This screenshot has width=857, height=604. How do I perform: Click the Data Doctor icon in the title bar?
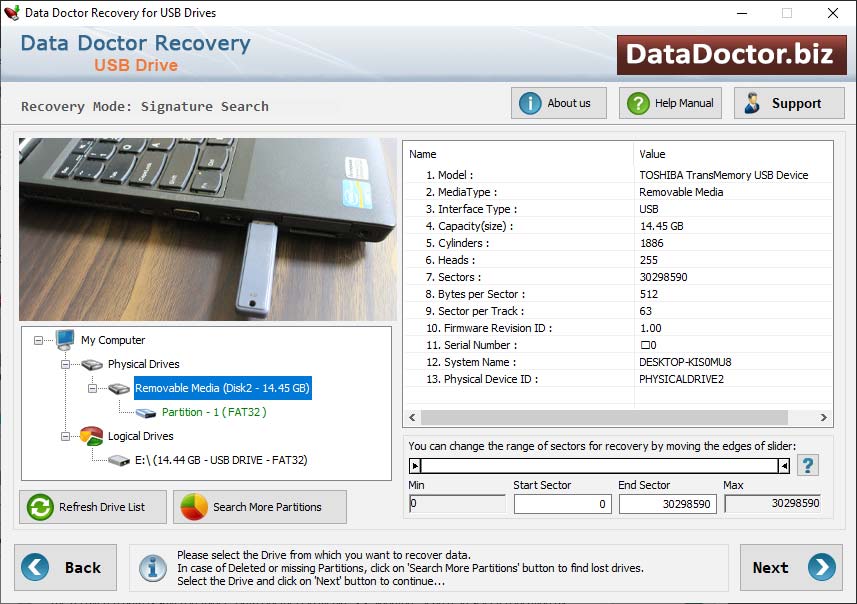click(13, 13)
